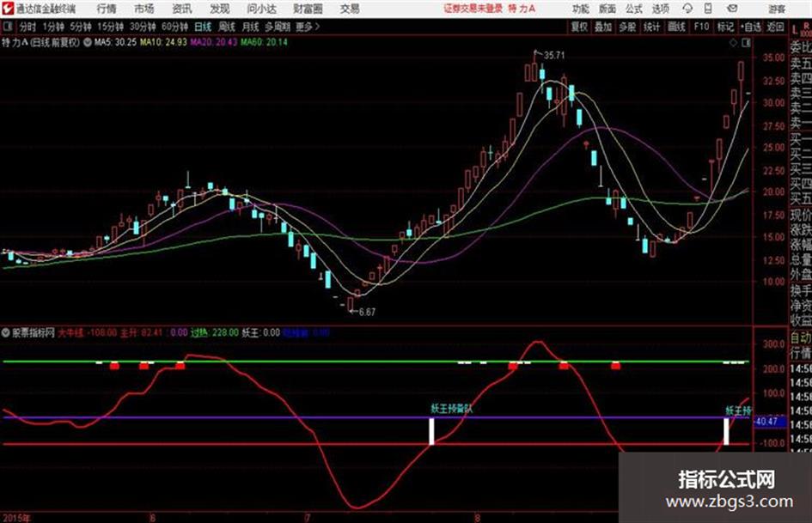Toggle 叠加 overlay mode

(x=603, y=27)
